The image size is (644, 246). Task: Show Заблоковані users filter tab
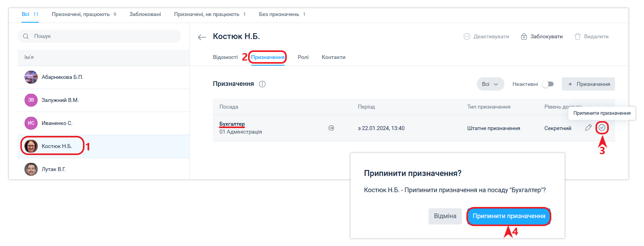tap(145, 14)
